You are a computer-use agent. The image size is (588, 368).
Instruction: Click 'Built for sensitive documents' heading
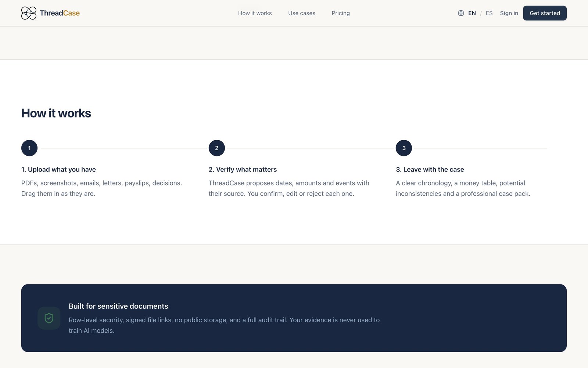[118, 306]
